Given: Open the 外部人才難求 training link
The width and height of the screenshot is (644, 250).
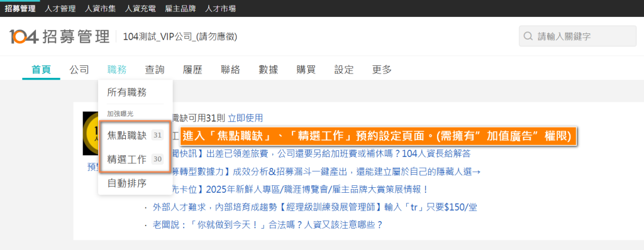Looking at the screenshot, I should point(314,207).
